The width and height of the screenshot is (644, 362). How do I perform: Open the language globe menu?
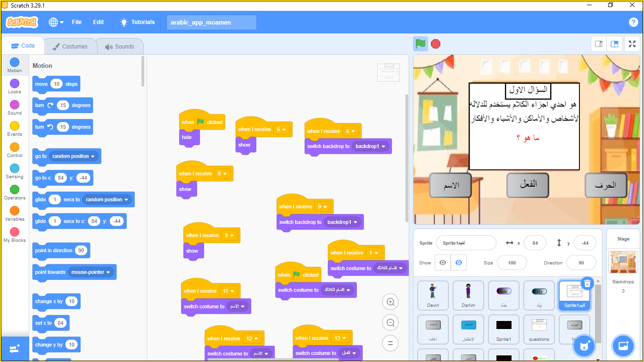(56, 22)
